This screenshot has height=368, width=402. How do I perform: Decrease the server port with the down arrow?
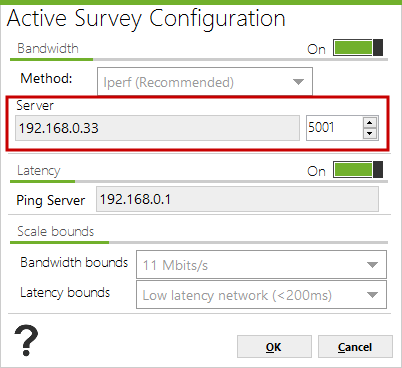[x=370, y=133]
